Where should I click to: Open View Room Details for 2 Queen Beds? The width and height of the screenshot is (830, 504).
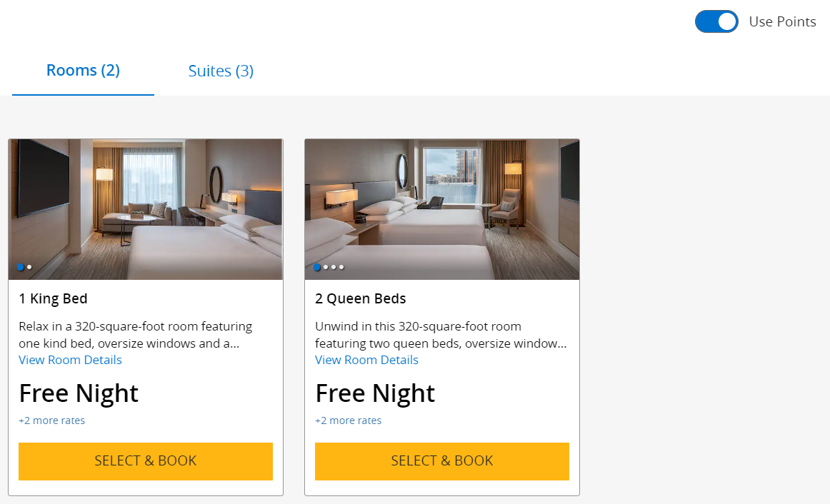[366, 360]
